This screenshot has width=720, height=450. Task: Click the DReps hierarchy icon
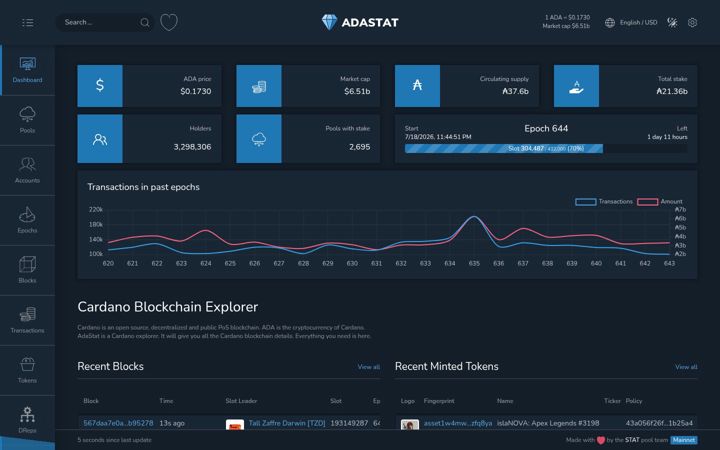pyautogui.click(x=28, y=414)
